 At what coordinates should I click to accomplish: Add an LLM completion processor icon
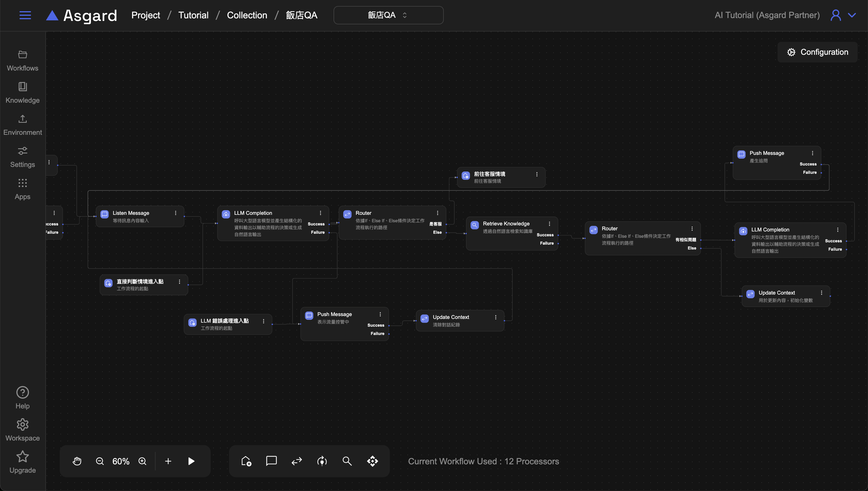click(x=322, y=461)
